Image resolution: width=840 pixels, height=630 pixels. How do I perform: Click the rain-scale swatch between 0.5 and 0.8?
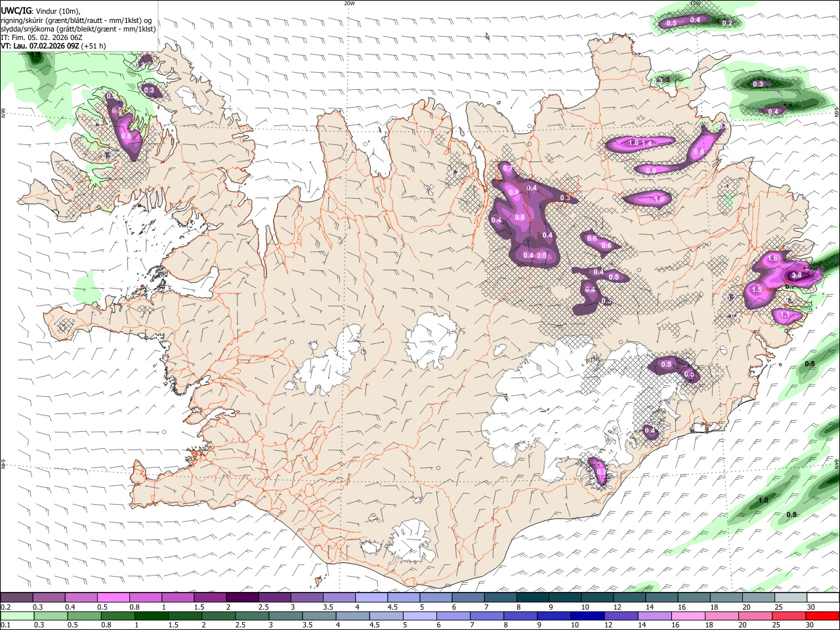click(x=83, y=616)
